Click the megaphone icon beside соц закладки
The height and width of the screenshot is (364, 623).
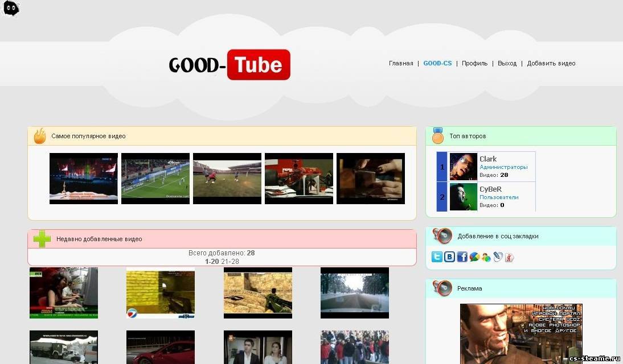(x=442, y=236)
